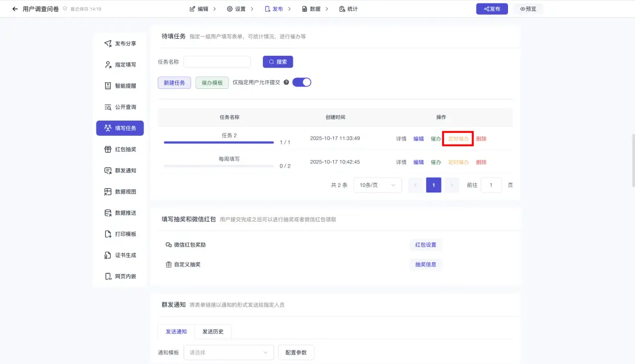635x364 pixels.
Task: Click the gear icon of the 设置 step
Action: [230, 9]
